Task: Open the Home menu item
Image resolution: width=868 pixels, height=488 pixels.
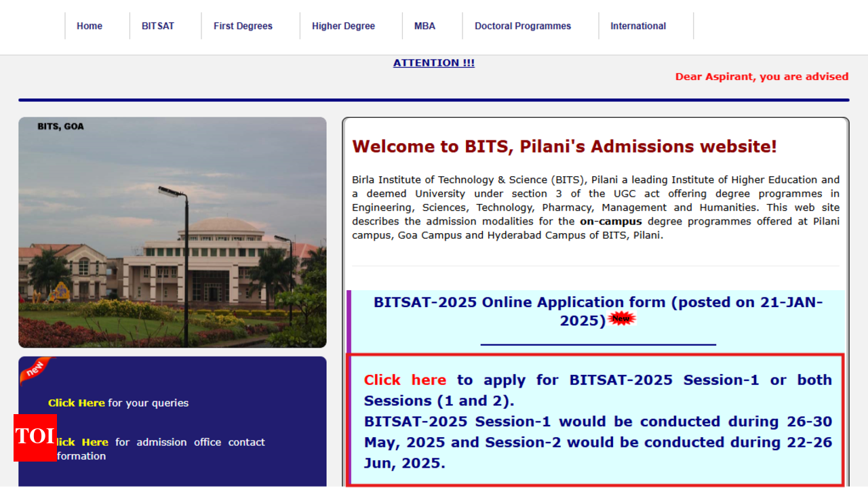Action: tap(90, 26)
